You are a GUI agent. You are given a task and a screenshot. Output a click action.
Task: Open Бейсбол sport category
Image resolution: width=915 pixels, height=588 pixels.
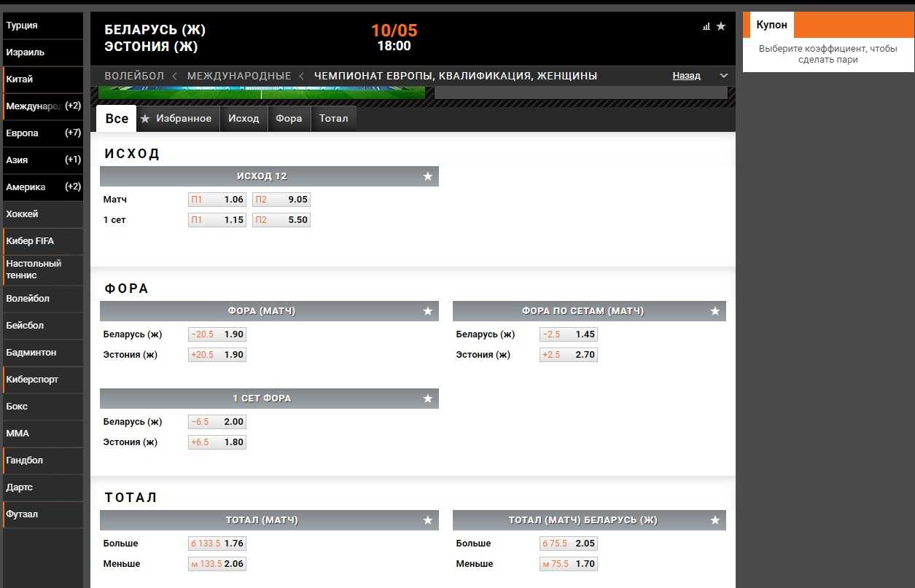tap(43, 326)
